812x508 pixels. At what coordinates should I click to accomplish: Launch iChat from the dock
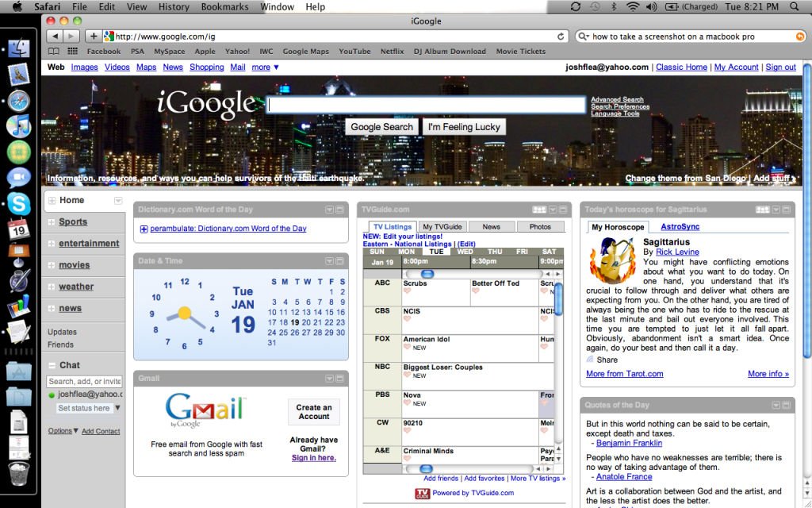(19, 178)
